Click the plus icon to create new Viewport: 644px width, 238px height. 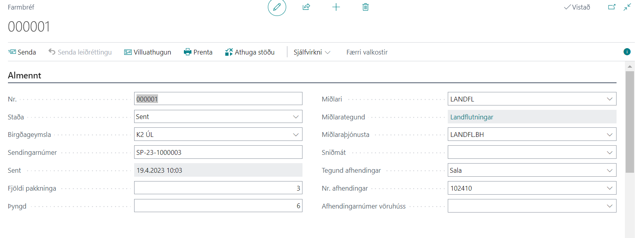(x=336, y=7)
